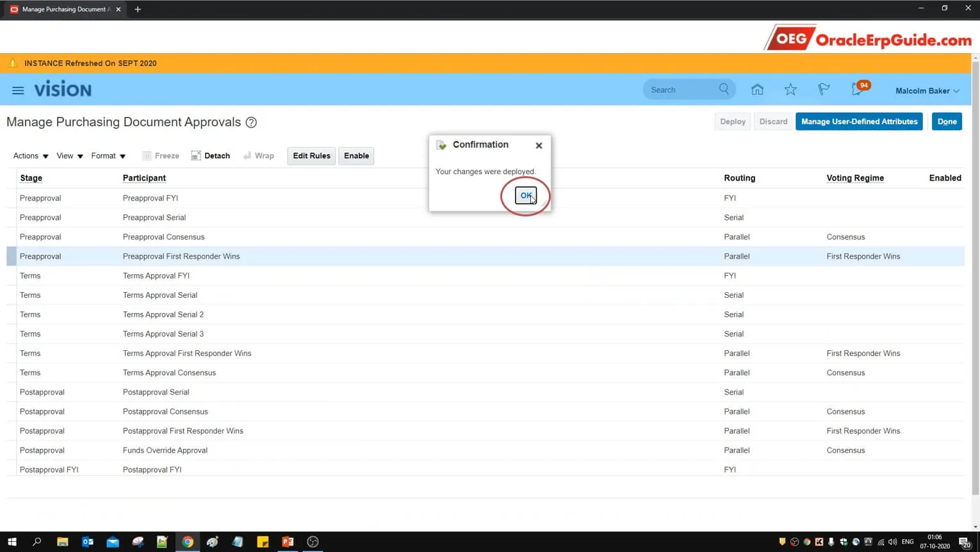Focus the Search input field
This screenshot has height=552, width=980.
tap(682, 90)
